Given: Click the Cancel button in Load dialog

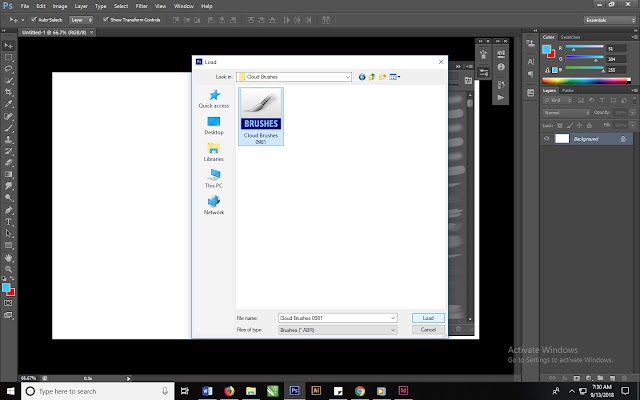Looking at the screenshot, I should (x=428, y=330).
